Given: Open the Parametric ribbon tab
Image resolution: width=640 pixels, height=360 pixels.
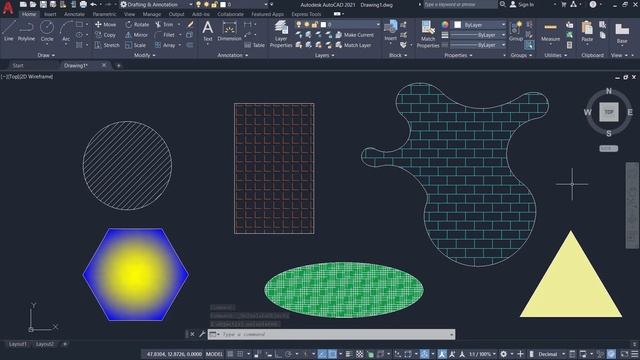Looking at the screenshot, I should [x=104, y=14].
